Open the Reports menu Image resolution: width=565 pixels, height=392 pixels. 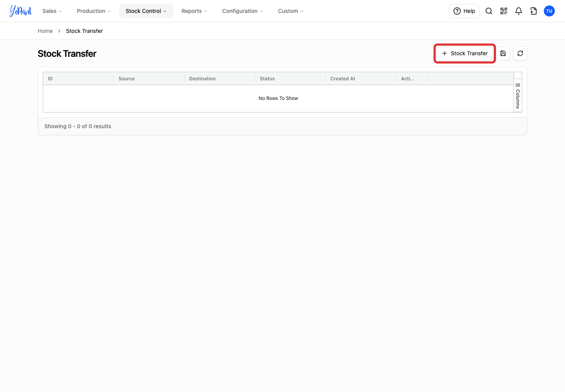tap(194, 11)
